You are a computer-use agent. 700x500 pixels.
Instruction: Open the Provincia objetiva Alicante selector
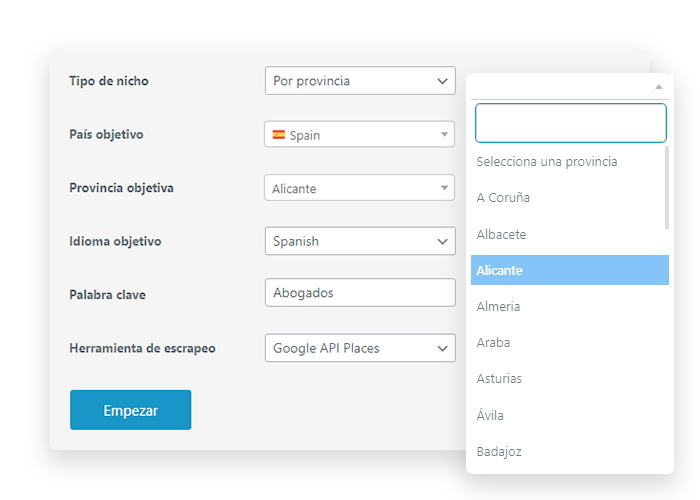(359, 188)
